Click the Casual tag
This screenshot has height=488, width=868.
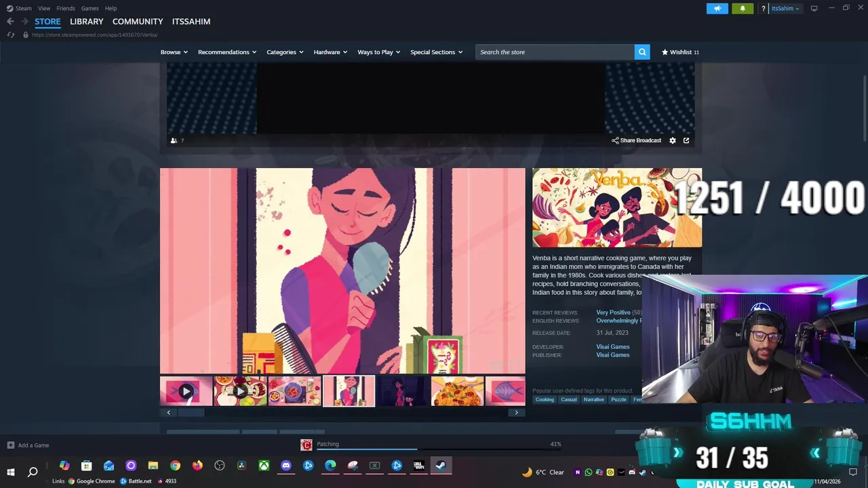pos(569,399)
